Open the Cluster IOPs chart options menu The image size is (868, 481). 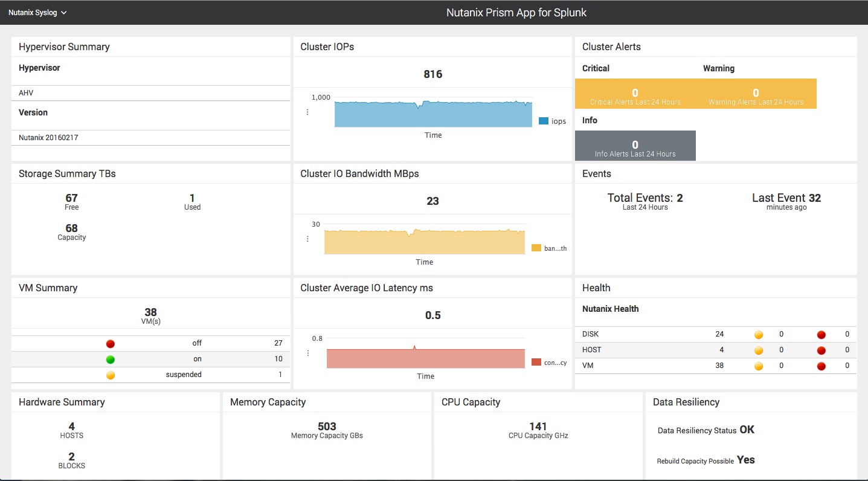(x=307, y=112)
